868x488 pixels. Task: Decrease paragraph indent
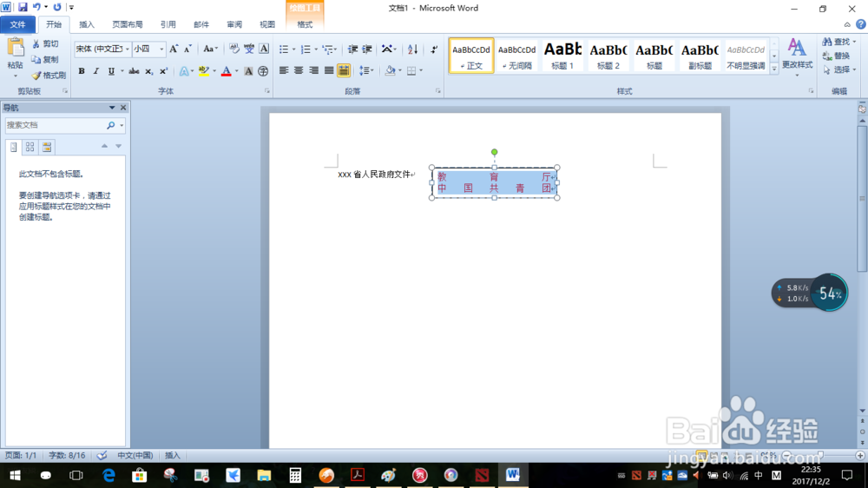pos(352,49)
